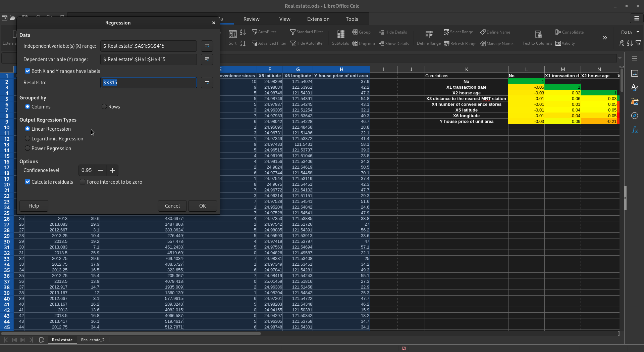
Task: Open the Functions sidebar panel
Action: click(635, 130)
